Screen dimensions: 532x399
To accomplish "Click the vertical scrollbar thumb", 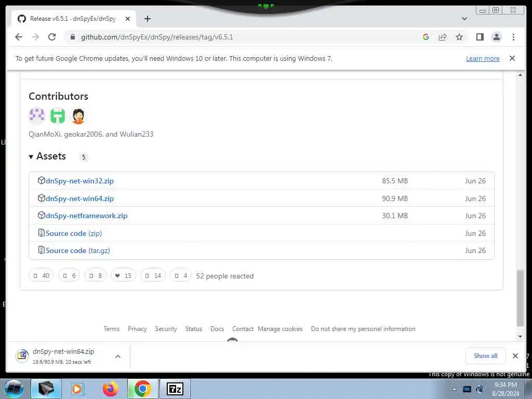I will (x=520, y=298).
